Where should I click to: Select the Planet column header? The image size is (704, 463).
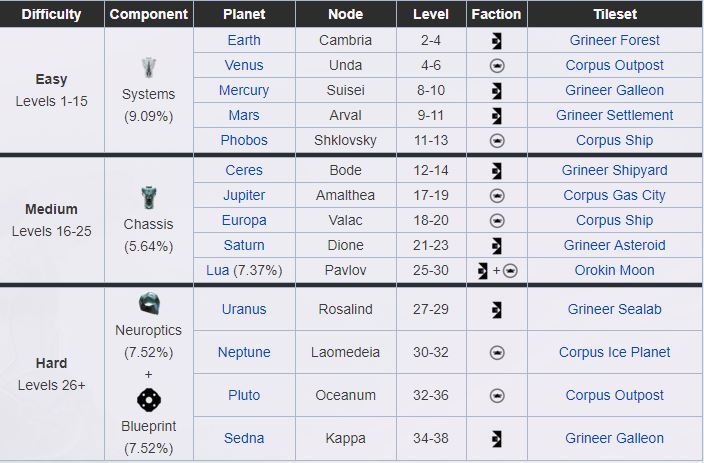(x=244, y=15)
